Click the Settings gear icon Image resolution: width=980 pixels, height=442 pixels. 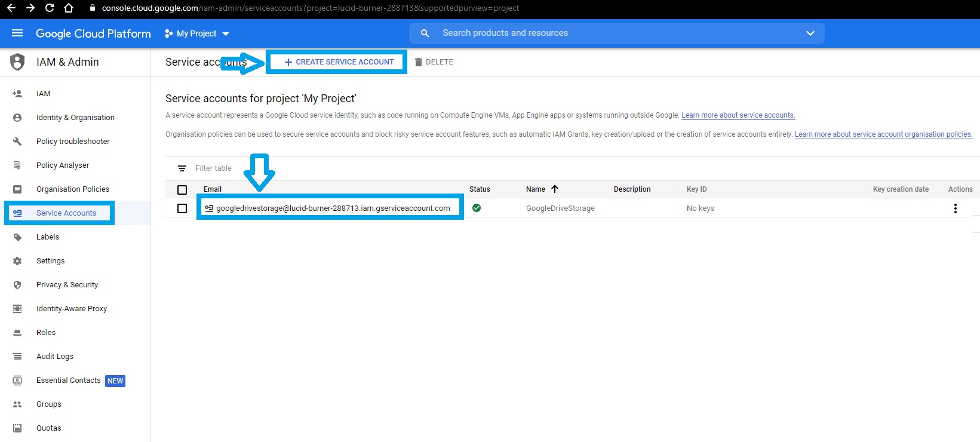pos(17,261)
